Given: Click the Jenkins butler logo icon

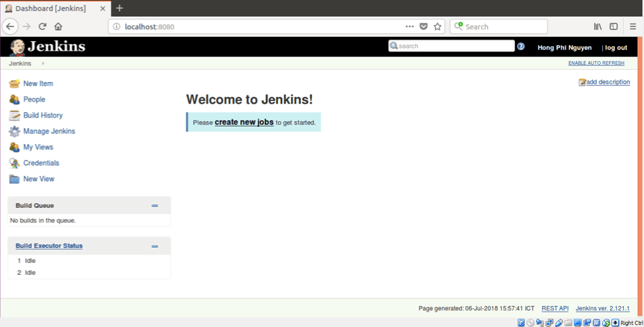Looking at the screenshot, I should tap(17, 47).
